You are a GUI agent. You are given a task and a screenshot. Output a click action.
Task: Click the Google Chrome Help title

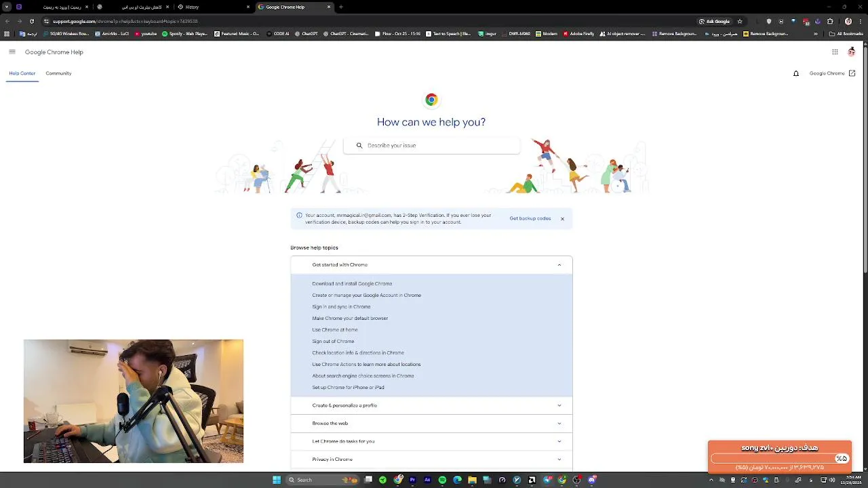click(54, 52)
